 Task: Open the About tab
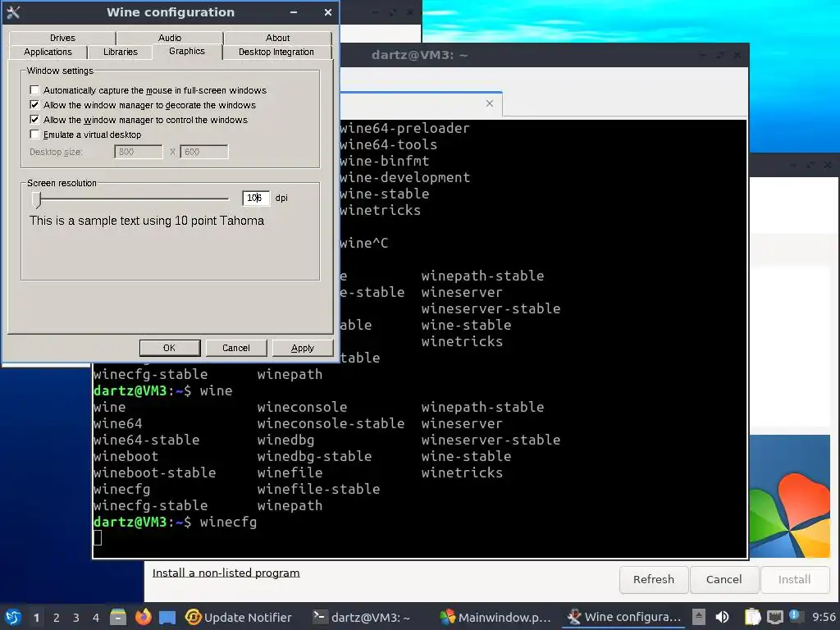277,38
